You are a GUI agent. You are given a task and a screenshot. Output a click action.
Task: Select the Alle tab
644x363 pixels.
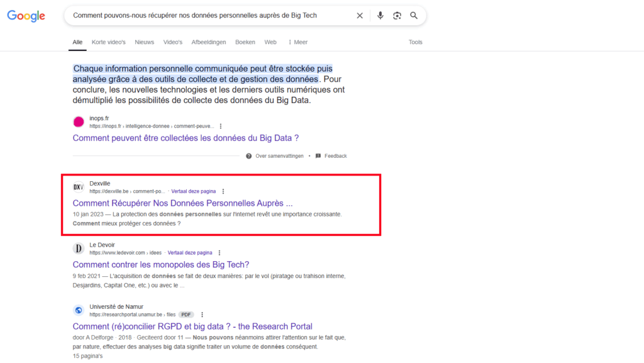coord(77,42)
